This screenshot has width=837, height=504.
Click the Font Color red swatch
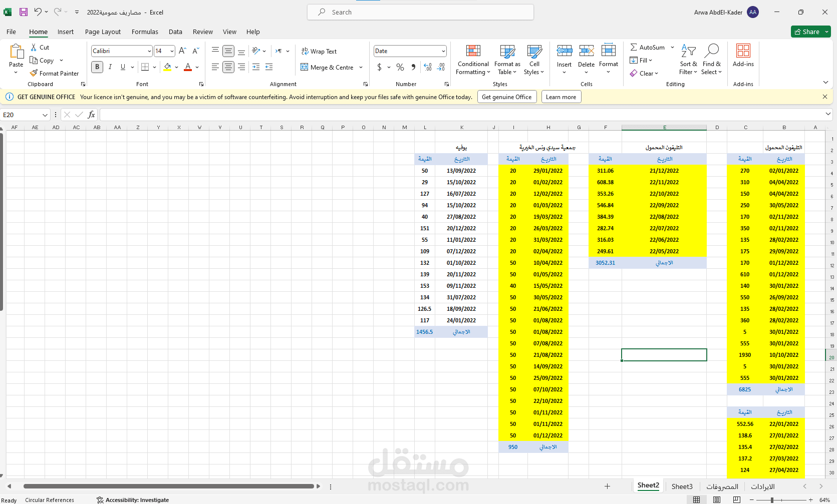point(188,67)
